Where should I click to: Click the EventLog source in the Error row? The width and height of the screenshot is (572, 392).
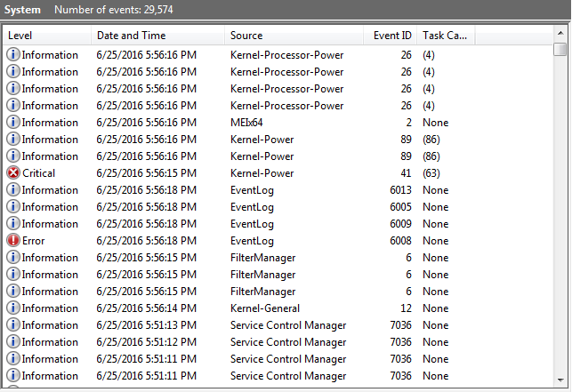tap(252, 241)
